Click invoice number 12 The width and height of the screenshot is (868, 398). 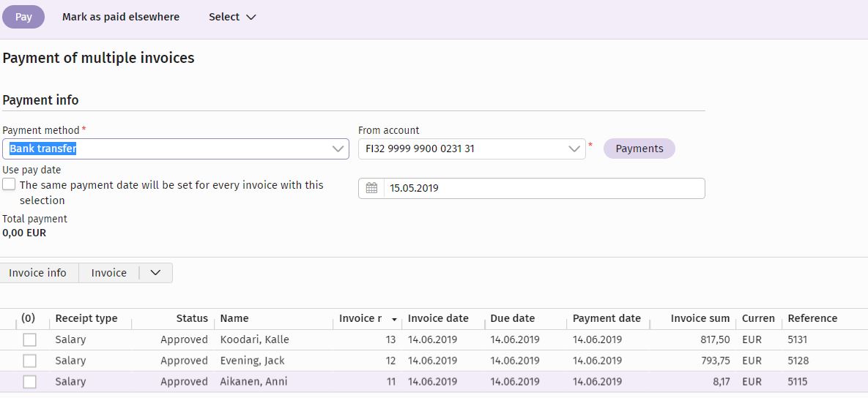391,361
